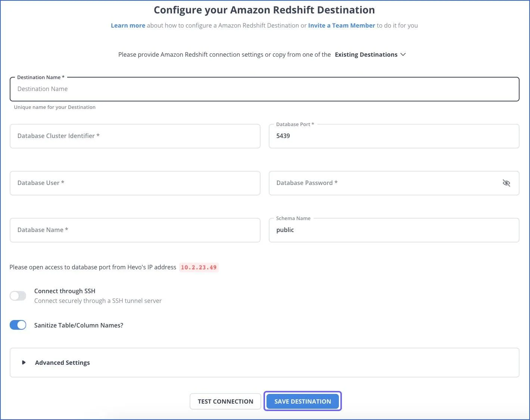Screen dimensions: 530x420
Task: Click into the Database Port field
Action: (x=394, y=136)
